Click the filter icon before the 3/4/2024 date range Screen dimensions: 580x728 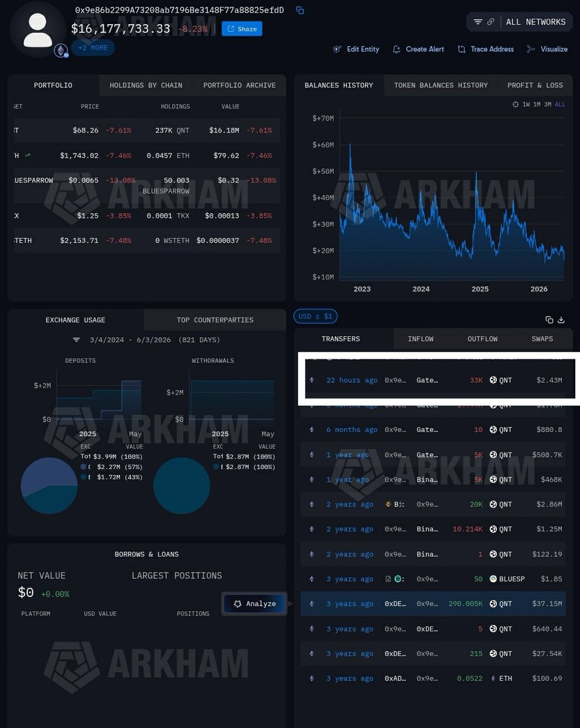coord(76,340)
